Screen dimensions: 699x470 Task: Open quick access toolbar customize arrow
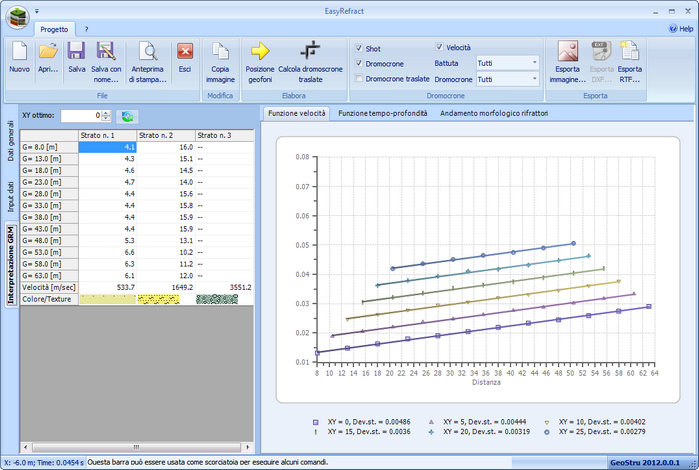click(x=37, y=11)
